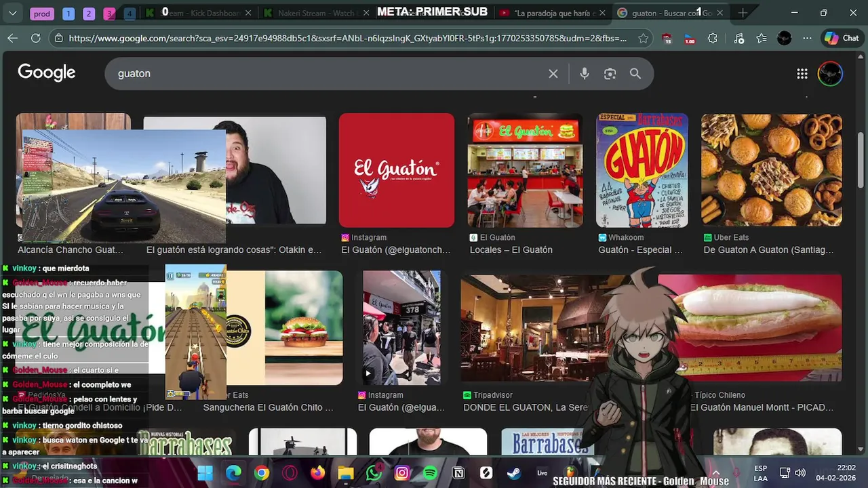This screenshot has height=488, width=868.
Task: Open the Instagram street video thumbnail
Action: 401,327
